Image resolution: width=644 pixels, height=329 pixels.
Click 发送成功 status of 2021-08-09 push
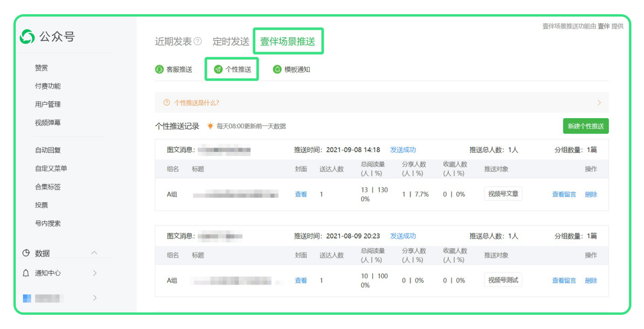coord(403,236)
